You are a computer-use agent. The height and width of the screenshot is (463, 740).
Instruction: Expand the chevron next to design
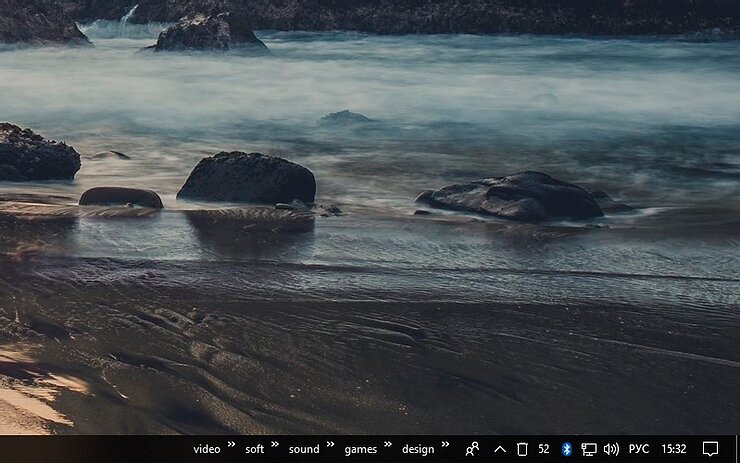(x=445, y=444)
